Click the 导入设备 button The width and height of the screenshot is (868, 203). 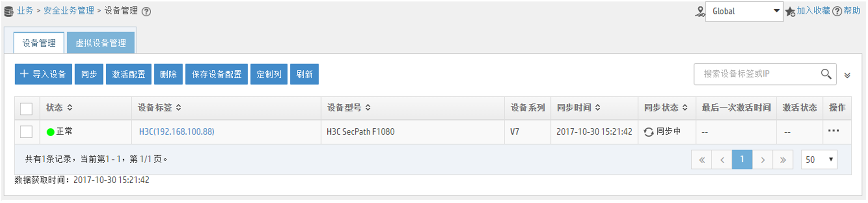pyautogui.click(x=43, y=74)
